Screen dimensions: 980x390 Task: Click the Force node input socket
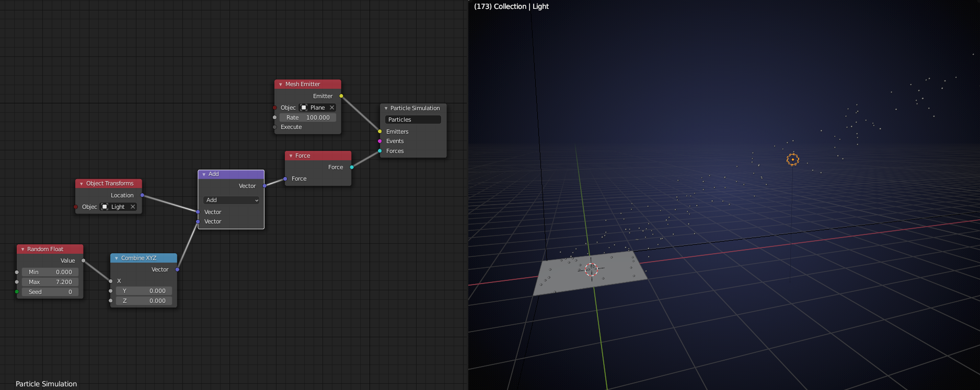point(285,179)
